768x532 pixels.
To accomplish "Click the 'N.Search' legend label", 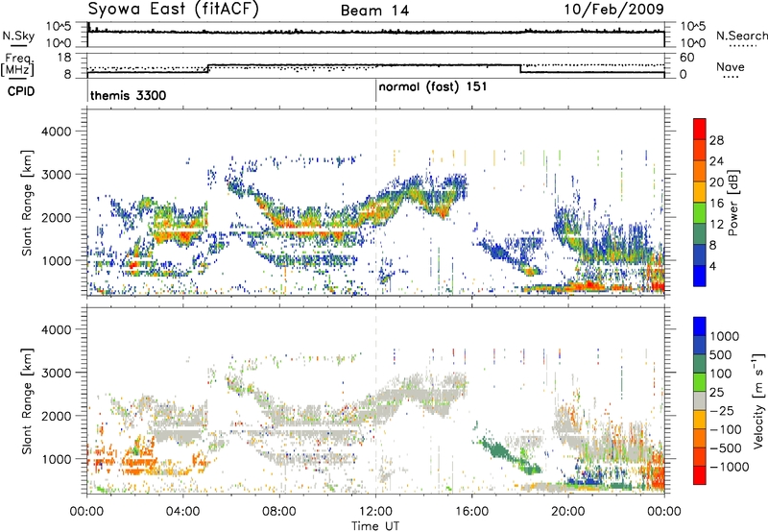I will coord(741,36).
